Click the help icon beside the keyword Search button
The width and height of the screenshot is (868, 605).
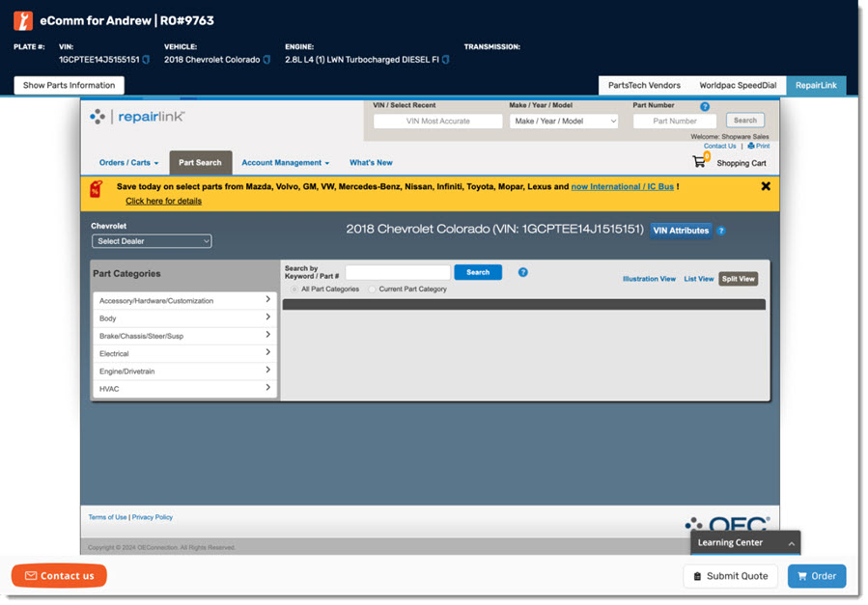[x=522, y=272]
